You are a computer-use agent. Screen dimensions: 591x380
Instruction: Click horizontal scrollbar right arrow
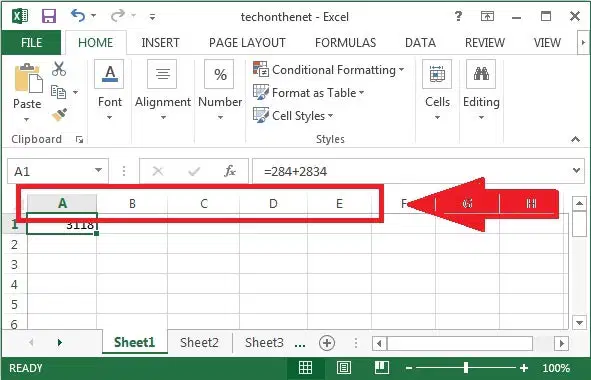(562, 343)
